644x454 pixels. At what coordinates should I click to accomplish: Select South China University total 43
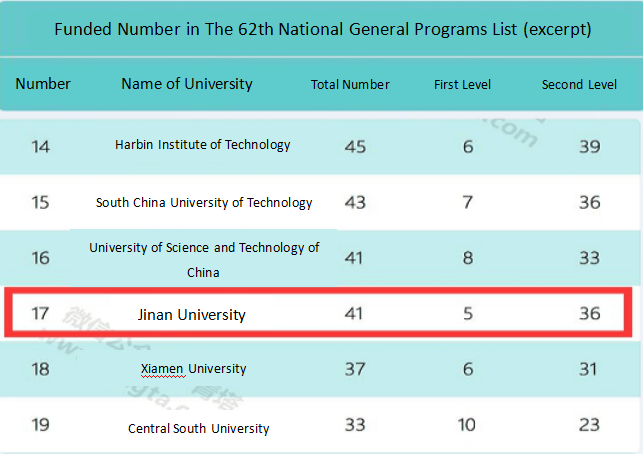[x=355, y=203]
